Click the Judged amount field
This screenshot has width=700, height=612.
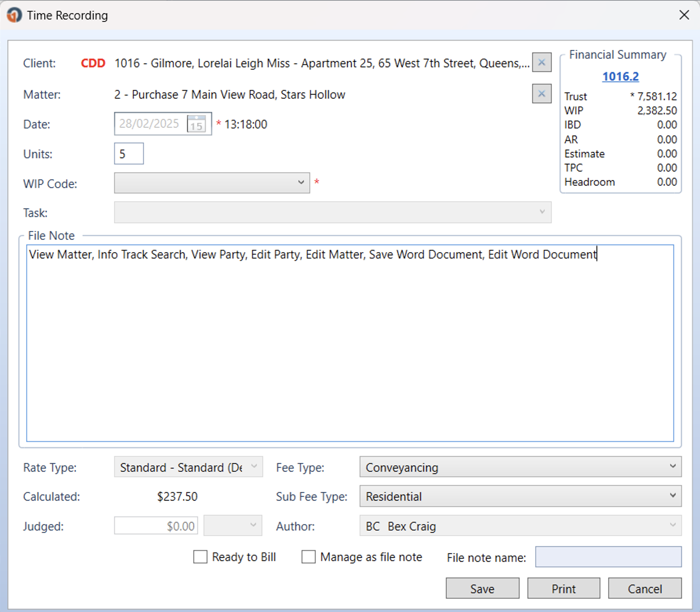coord(156,525)
